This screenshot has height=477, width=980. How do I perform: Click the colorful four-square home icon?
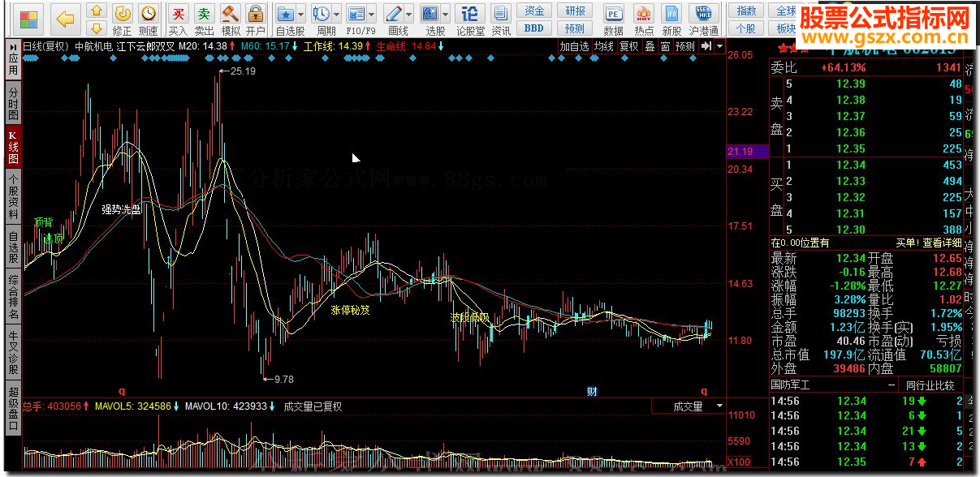(29, 18)
